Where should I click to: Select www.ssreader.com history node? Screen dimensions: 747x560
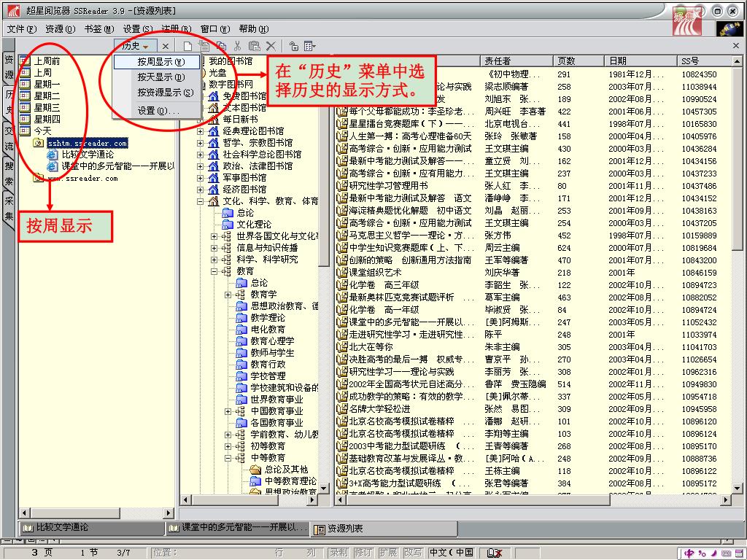(82, 178)
